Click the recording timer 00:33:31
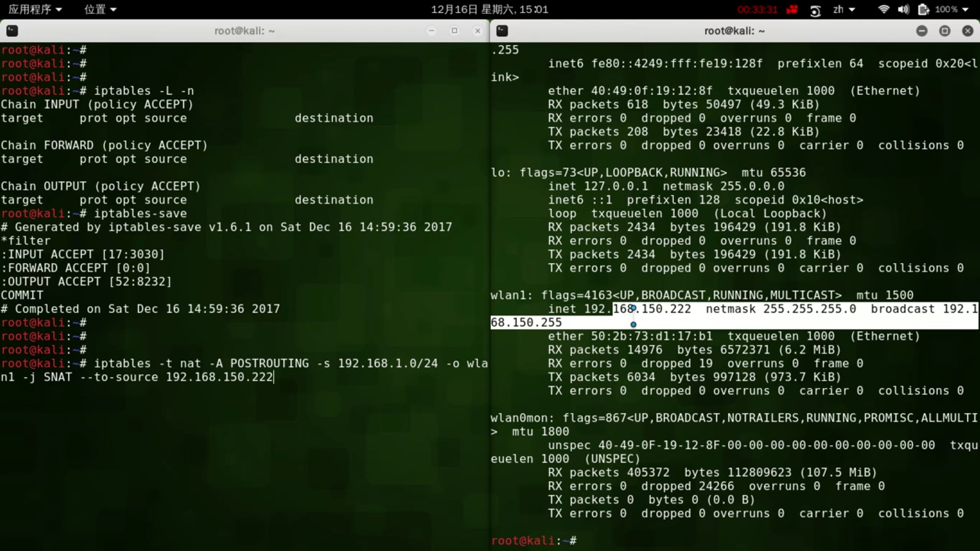This screenshot has width=980, height=551. (757, 9)
